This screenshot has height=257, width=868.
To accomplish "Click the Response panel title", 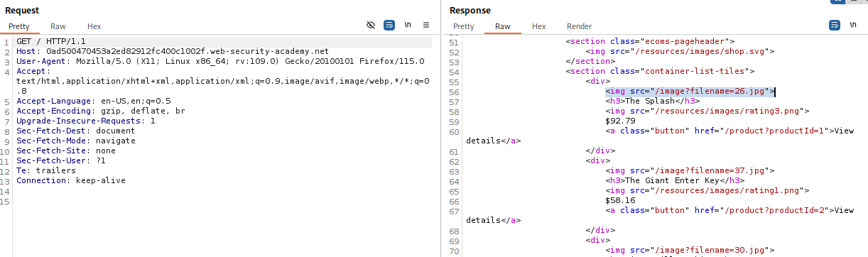I will 470,11.
